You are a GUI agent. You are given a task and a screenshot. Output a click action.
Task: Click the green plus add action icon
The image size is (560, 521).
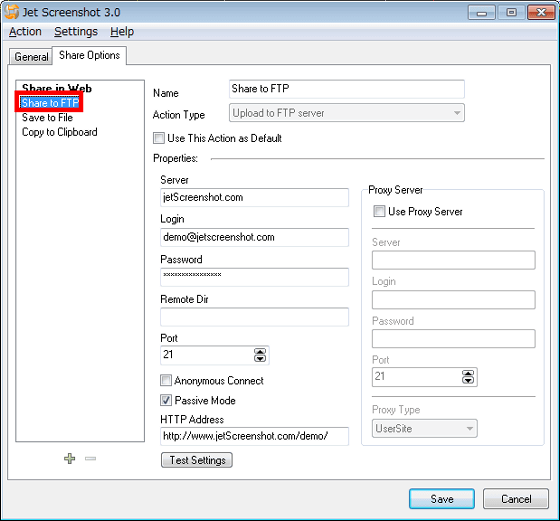[x=70, y=458]
